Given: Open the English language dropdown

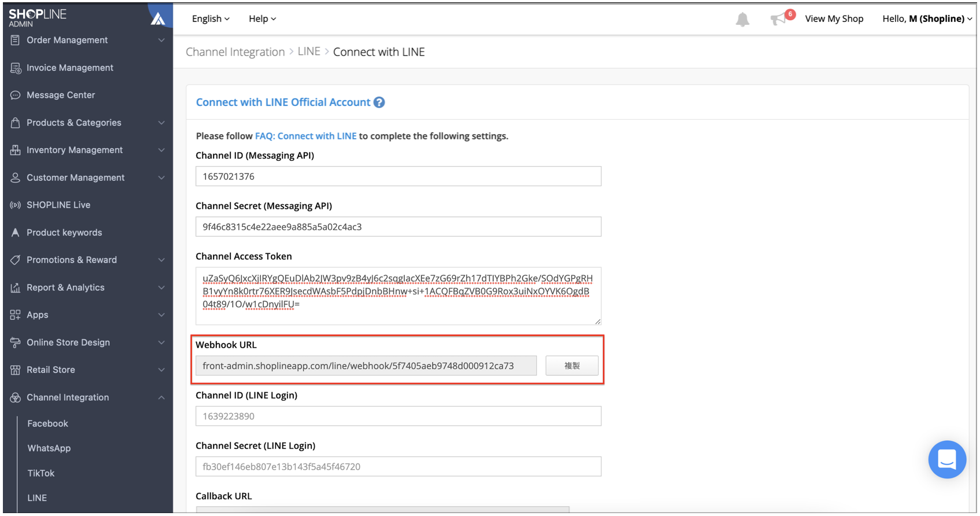Looking at the screenshot, I should pyautogui.click(x=211, y=19).
